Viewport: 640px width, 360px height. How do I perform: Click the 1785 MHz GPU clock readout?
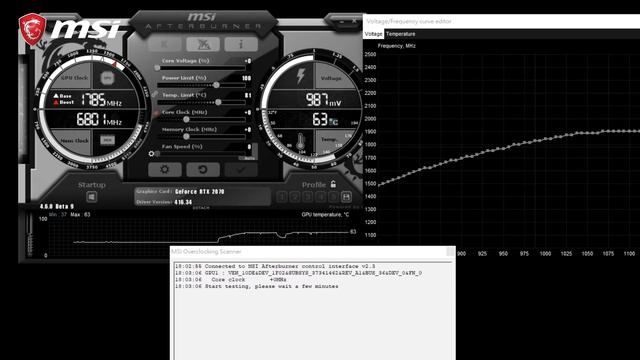click(x=101, y=100)
